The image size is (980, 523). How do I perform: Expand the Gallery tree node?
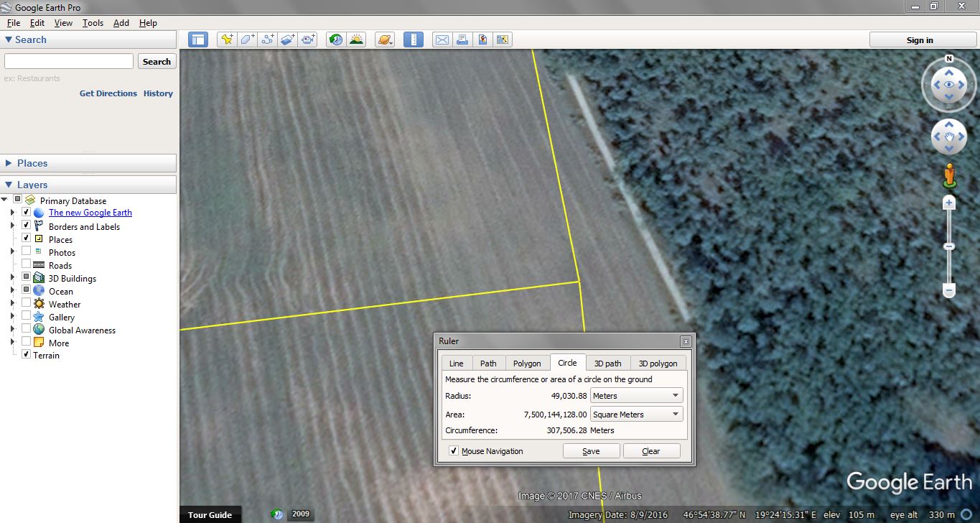click(12, 316)
